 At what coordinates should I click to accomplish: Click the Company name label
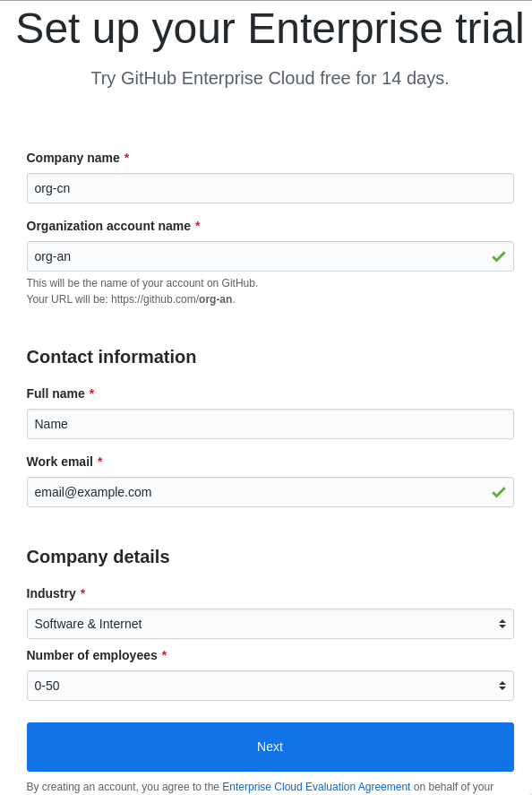point(73,158)
